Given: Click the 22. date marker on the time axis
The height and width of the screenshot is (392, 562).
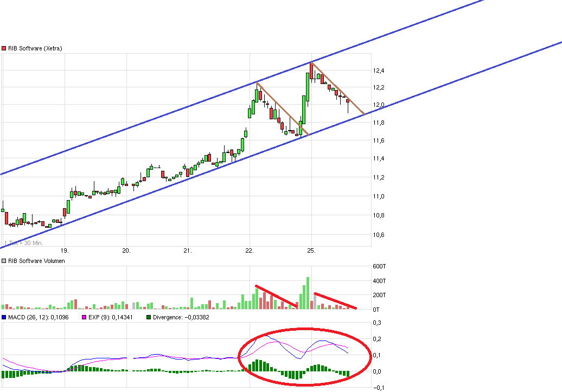Looking at the screenshot, I should (x=250, y=250).
